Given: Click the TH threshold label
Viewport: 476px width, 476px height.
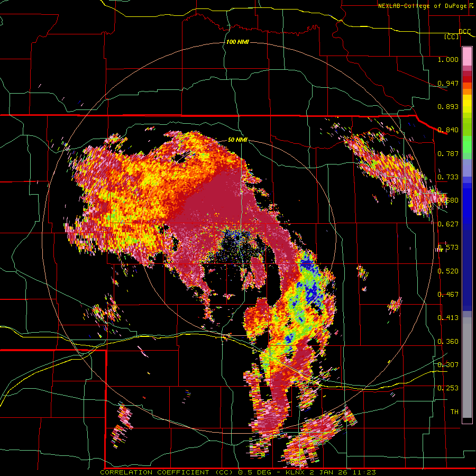Looking at the screenshot, I should tap(454, 412).
